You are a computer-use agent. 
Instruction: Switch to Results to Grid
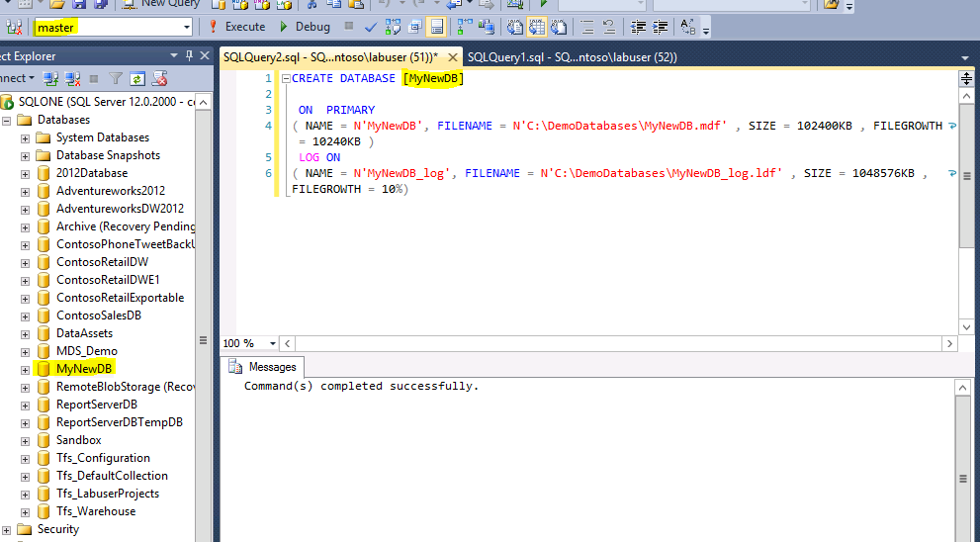click(x=537, y=27)
